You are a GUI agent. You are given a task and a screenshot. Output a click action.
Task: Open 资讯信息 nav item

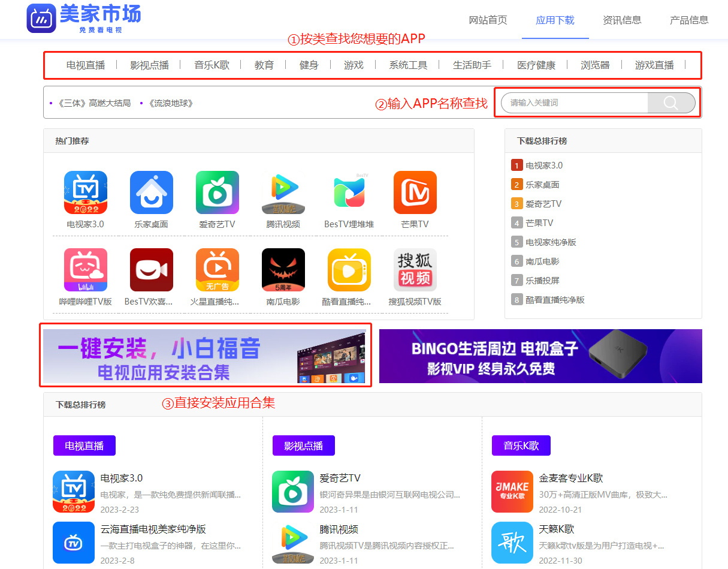tap(622, 20)
